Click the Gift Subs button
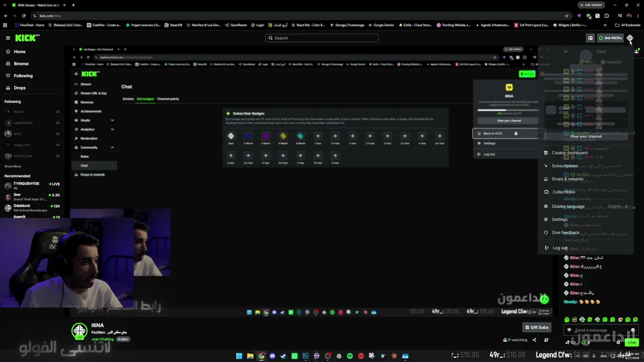This screenshot has width=644, height=362. pyautogui.click(x=536, y=327)
